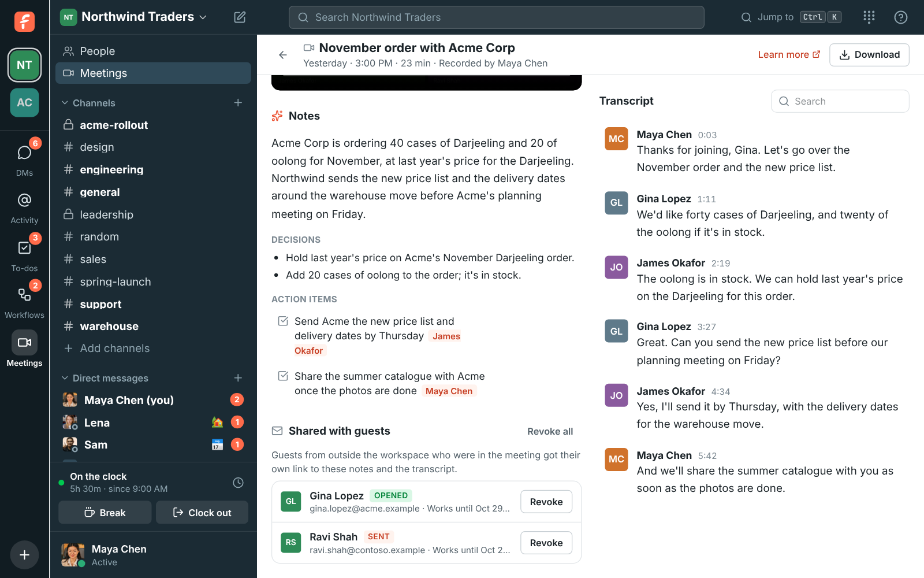Click Maya Chen's profile photo at bottom
This screenshot has width=924, height=578.
tap(73, 555)
